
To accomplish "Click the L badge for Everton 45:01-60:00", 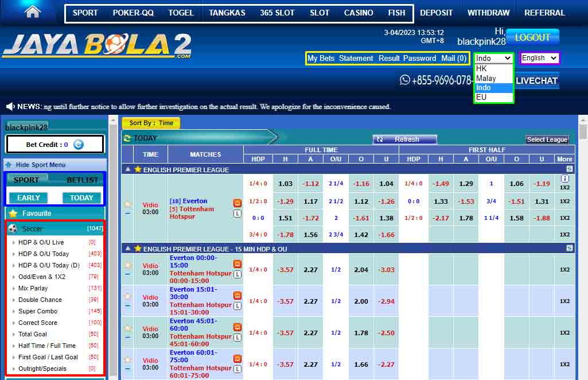I will point(237,338).
